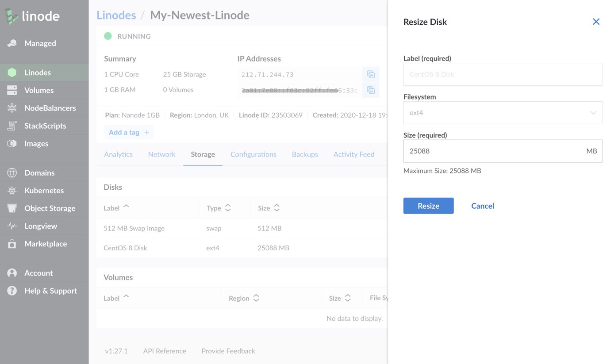This screenshot has width=614, height=364.
Task: Open Kubernetes in the sidebar menu
Action: pyautogui.click(x=44, y=191)
